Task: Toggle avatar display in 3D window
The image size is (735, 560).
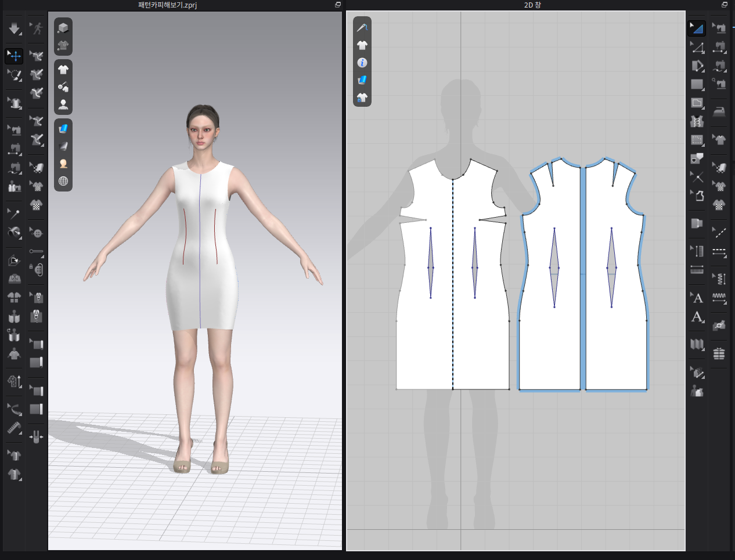Action: click(x=63, y=104)
